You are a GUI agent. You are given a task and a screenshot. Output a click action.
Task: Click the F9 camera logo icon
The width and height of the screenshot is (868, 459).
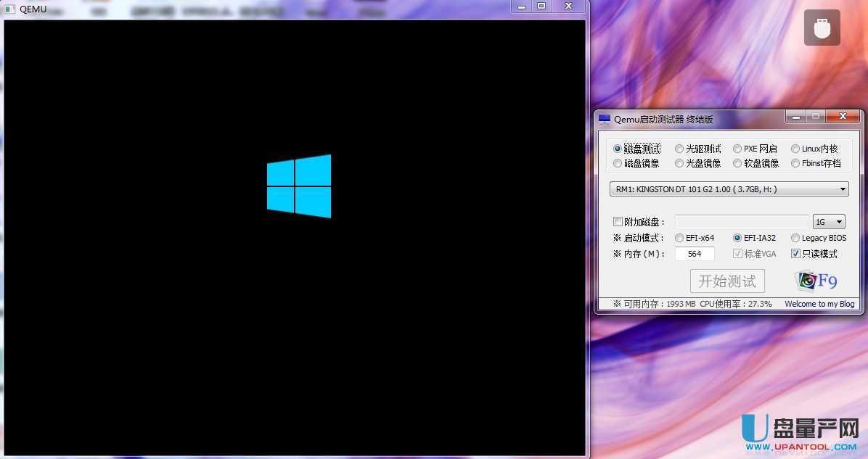[806, 281]
